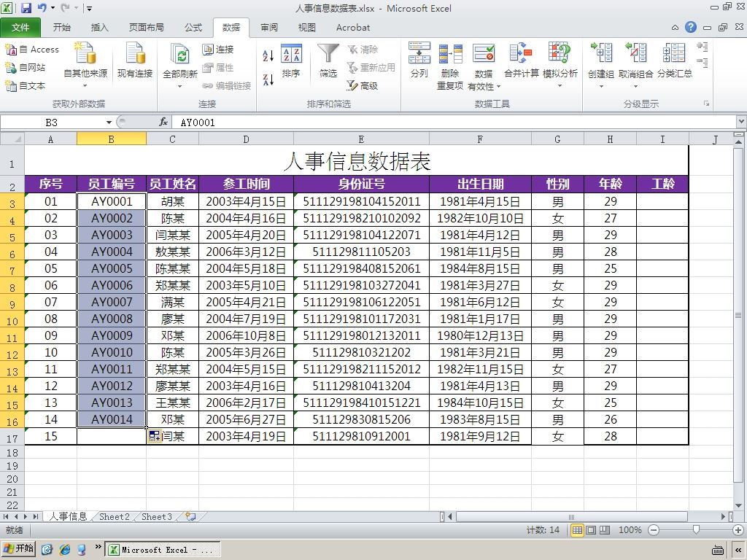
Task: Switch to Page Break Preview in status bar
Action: click(x=605, y=530)
